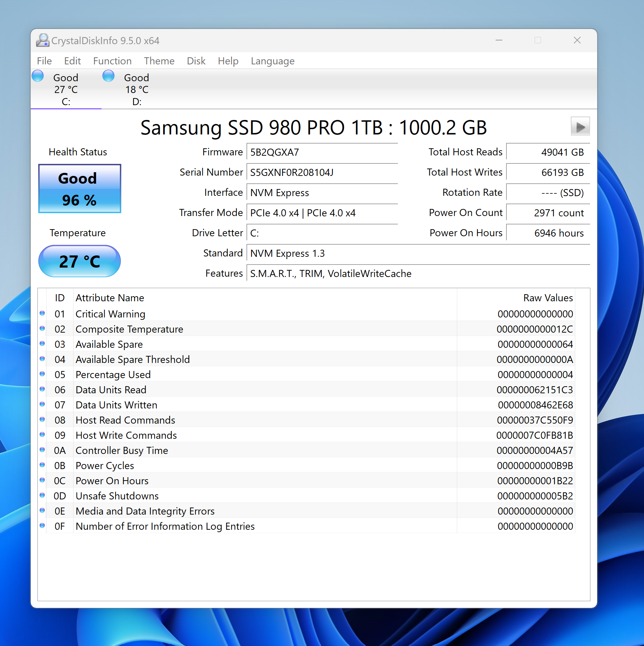644x646 pixels.
Task: Open the Theme menu
Action: [x=159, y=61]
